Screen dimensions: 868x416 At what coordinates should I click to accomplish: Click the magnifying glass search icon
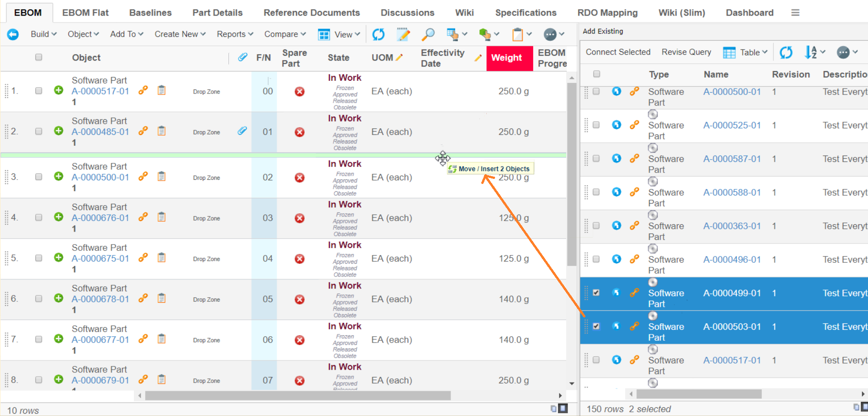coord(428,34)
